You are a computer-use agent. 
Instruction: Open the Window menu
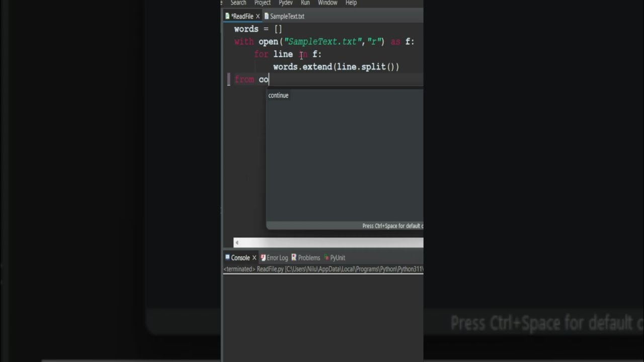328,3
